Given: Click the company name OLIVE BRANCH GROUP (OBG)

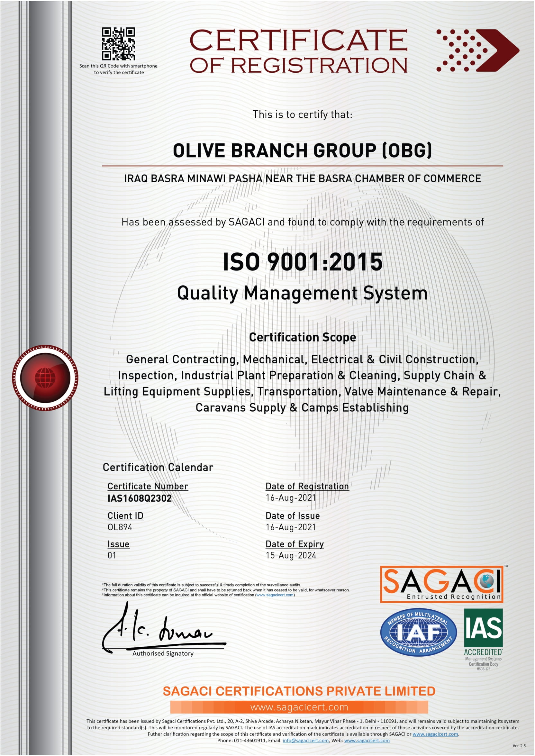Looking at the screenshot, I should point(303,150).
